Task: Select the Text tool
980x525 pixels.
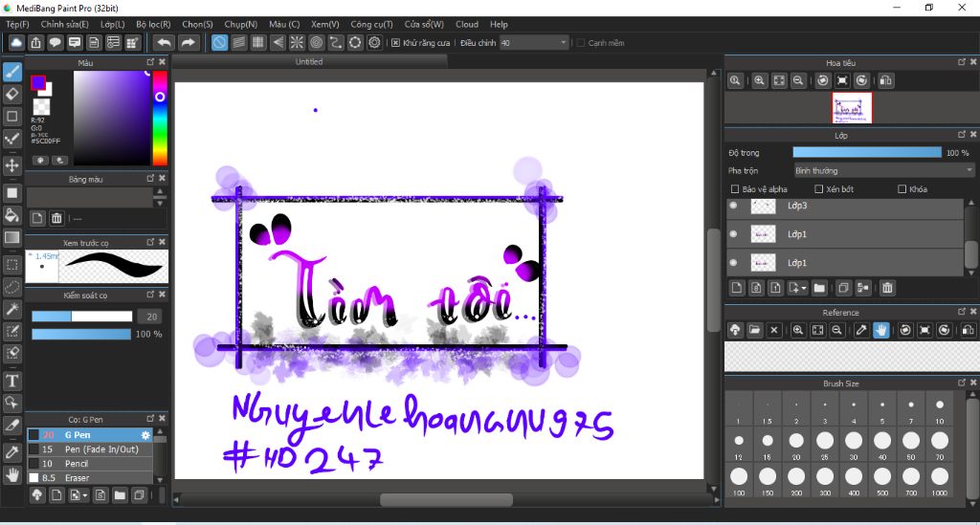Action: [11, 381]
